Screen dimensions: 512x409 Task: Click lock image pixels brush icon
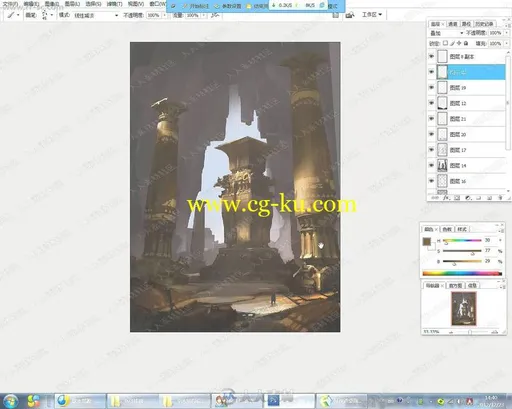(x=452, y=43)
